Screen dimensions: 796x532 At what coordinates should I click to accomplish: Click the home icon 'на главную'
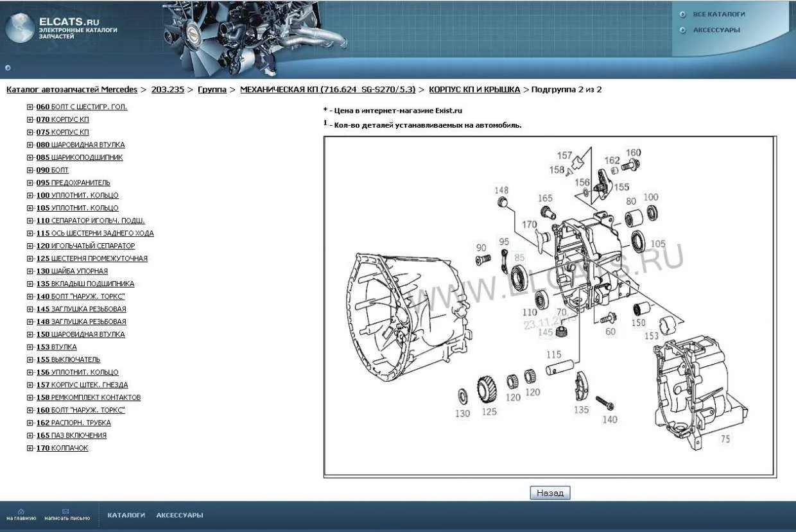tap(21, 511)
